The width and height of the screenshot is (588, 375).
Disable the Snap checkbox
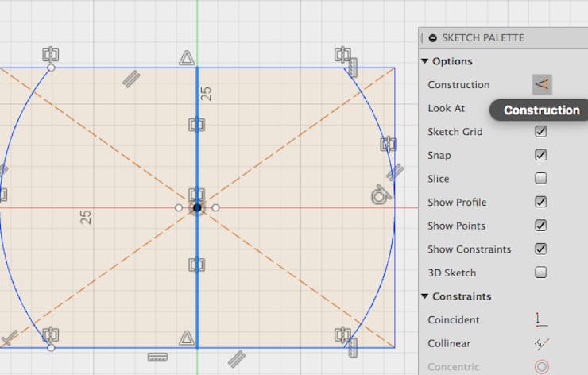(541, 155)
